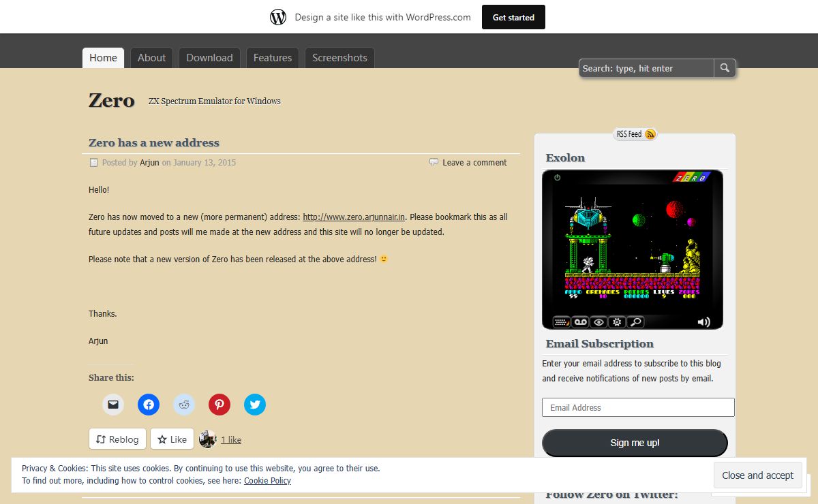Follow the zero.arjunnair.in address link

[354, 217]
